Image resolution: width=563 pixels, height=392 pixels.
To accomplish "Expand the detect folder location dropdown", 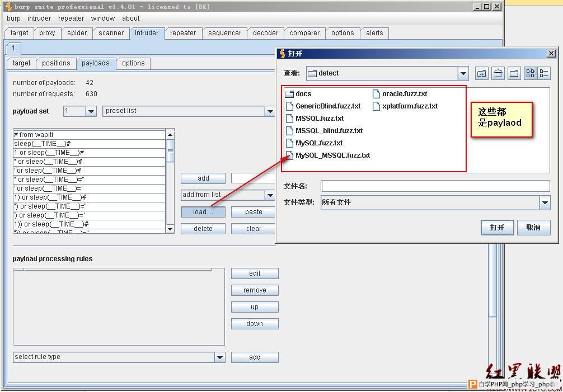I will coord(463,73).
